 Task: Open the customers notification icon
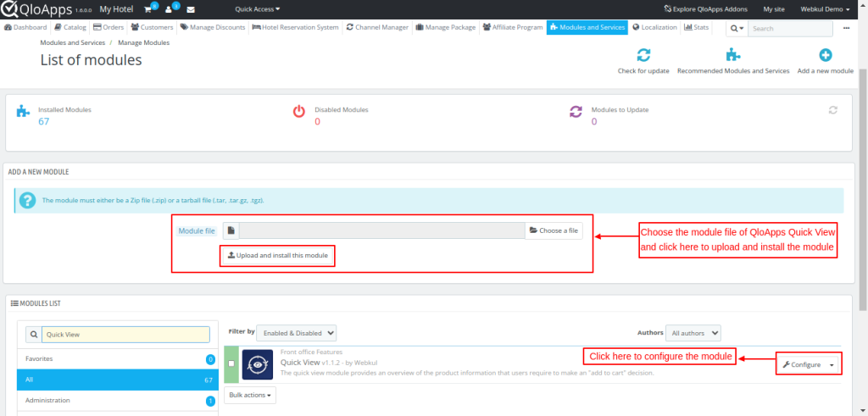tap(169, 9)
